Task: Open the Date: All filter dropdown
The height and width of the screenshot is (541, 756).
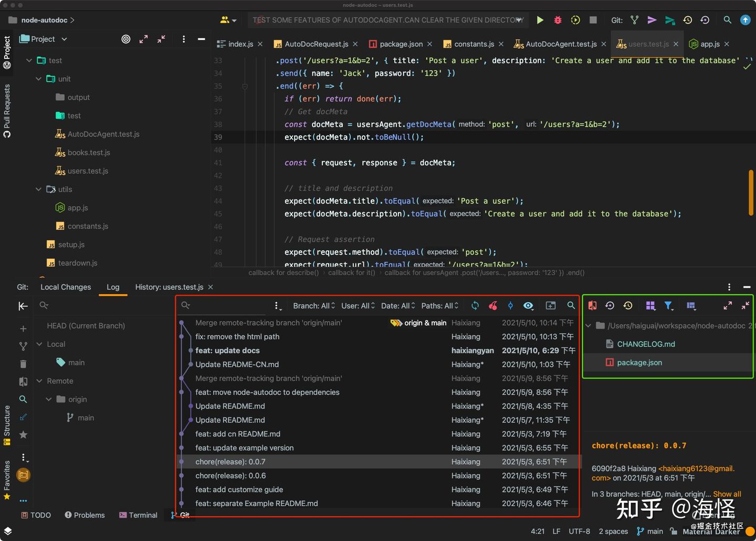Action: click(x=397, y=305)
